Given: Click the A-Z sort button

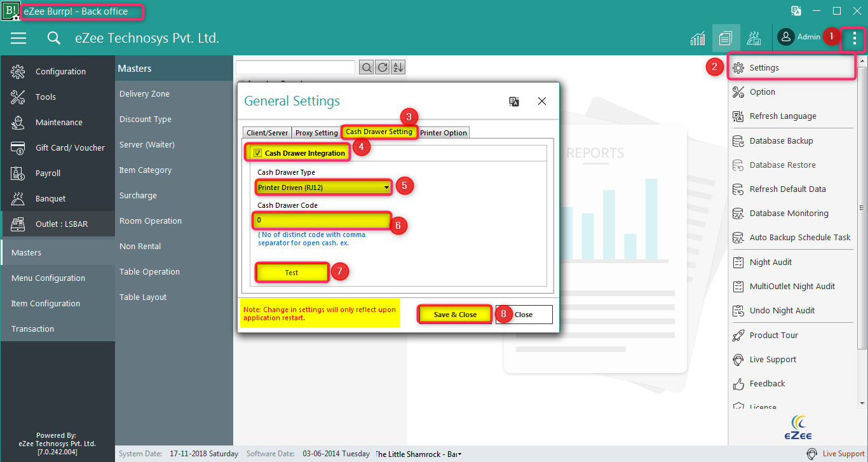Looking at the screenshot, I should point(398,67).
